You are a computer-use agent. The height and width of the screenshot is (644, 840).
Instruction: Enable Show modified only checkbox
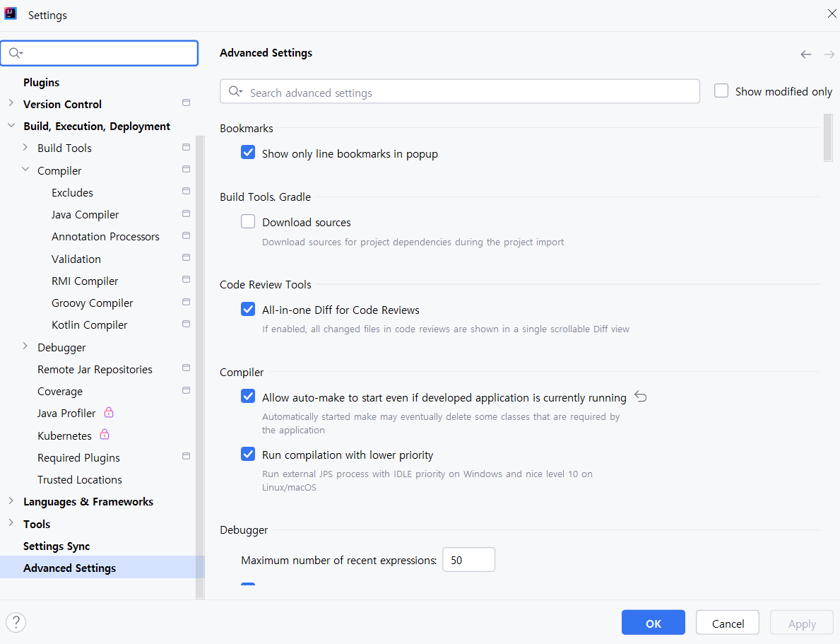[721, 91]
